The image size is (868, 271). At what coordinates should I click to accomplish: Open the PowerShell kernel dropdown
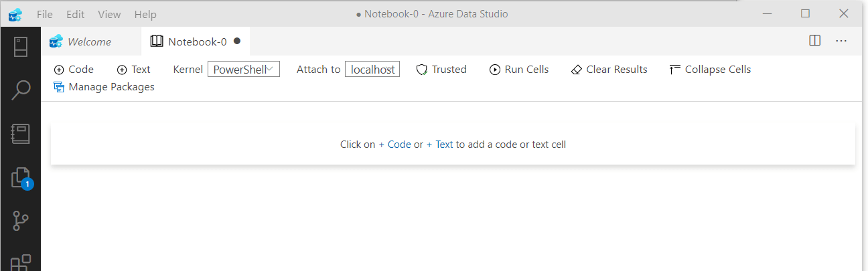[243, 70]
